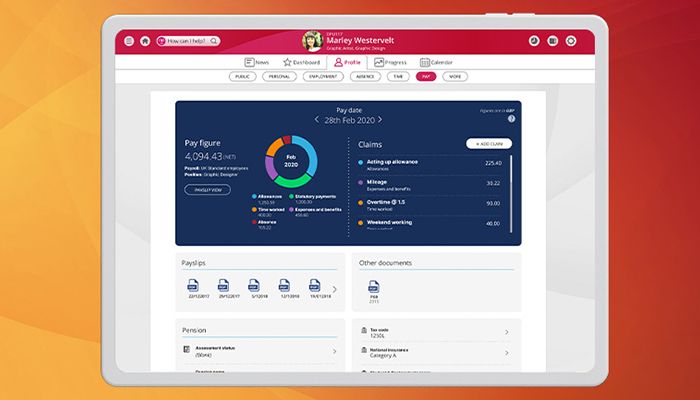This screenshot has width=700, height=400.
Task: Open the settings gear icon in header
Action: click(571, 41)
